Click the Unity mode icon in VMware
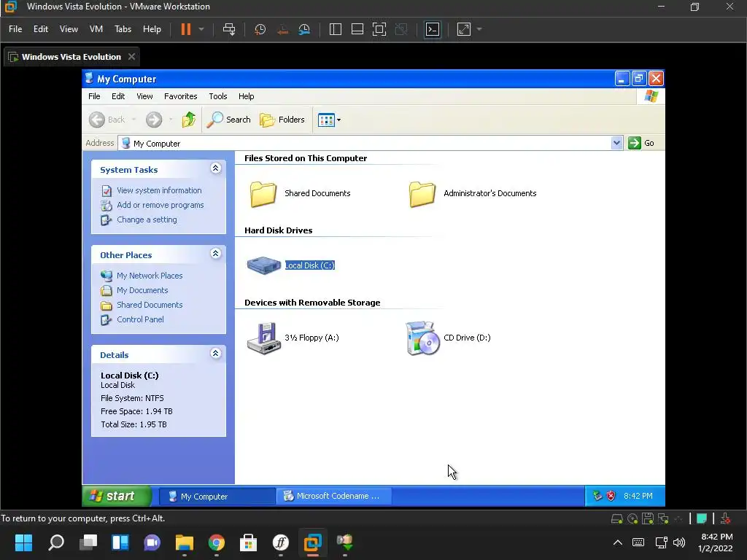Screen dimensions: 747x560 [401, 29]
